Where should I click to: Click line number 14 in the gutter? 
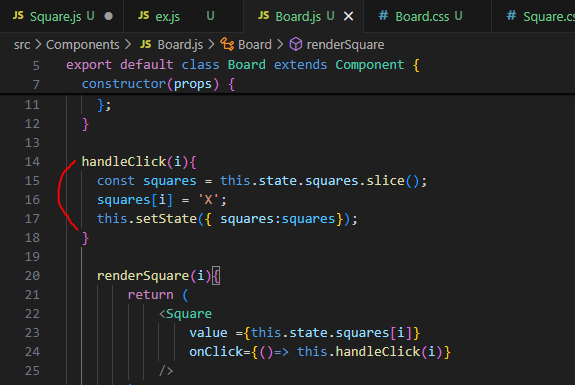click(32, 162)
